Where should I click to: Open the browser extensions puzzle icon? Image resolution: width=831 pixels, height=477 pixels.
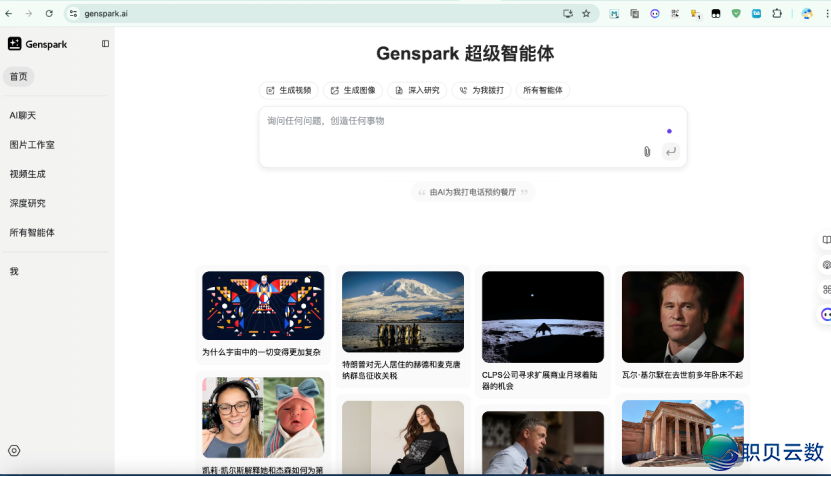pyautogui.click(x=777, y=14)
